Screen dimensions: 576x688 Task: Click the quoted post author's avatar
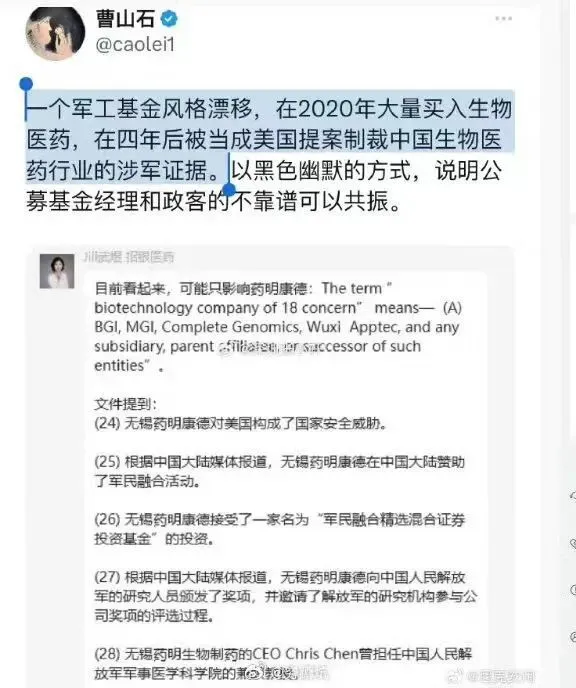[57, 271]
